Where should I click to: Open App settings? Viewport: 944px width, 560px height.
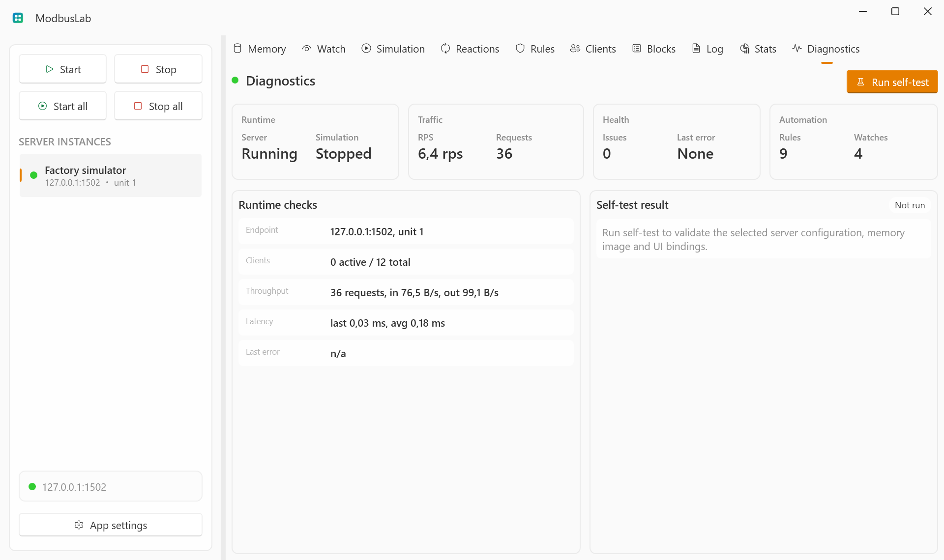click(x=111, y=525)
